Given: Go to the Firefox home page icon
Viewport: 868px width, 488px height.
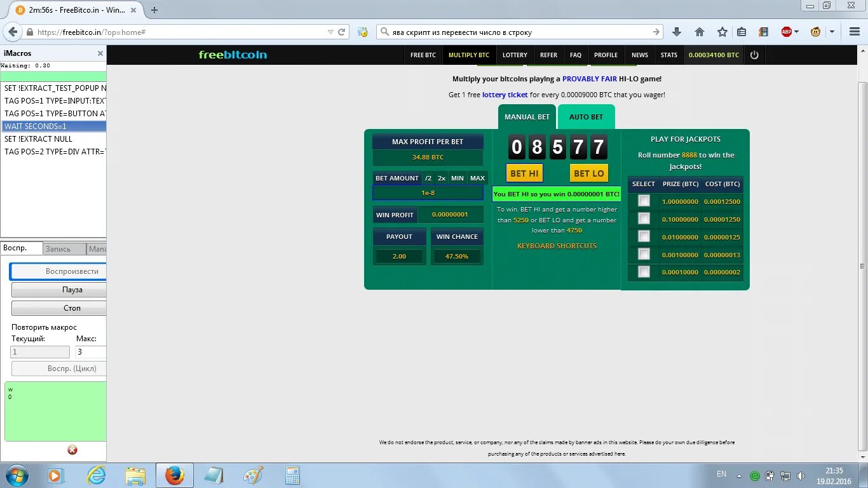Looking at the screenshot, I should coord(700,32).
